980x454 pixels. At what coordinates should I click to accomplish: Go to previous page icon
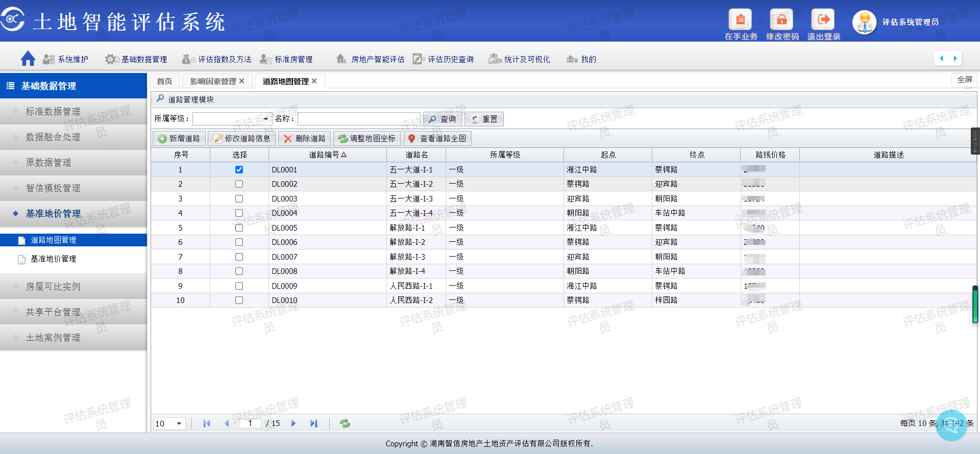(x=227, y=423)
